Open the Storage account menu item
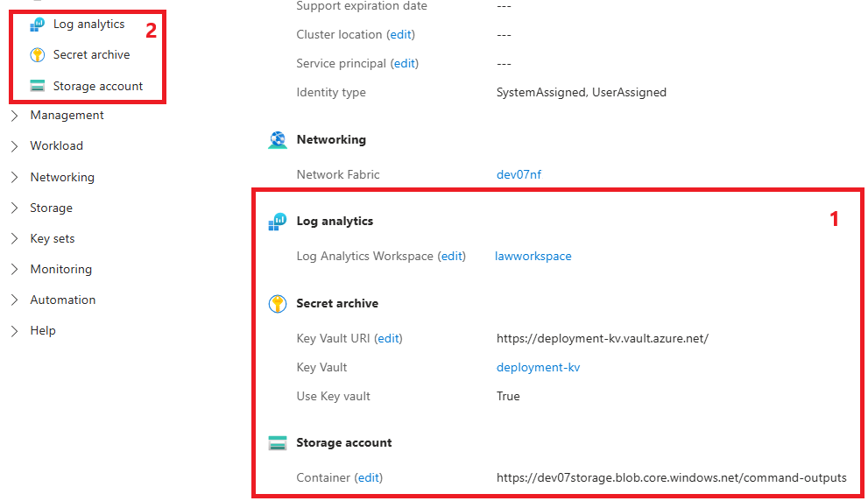The height and width of the screenshot is (501, 868). point(97,87)
